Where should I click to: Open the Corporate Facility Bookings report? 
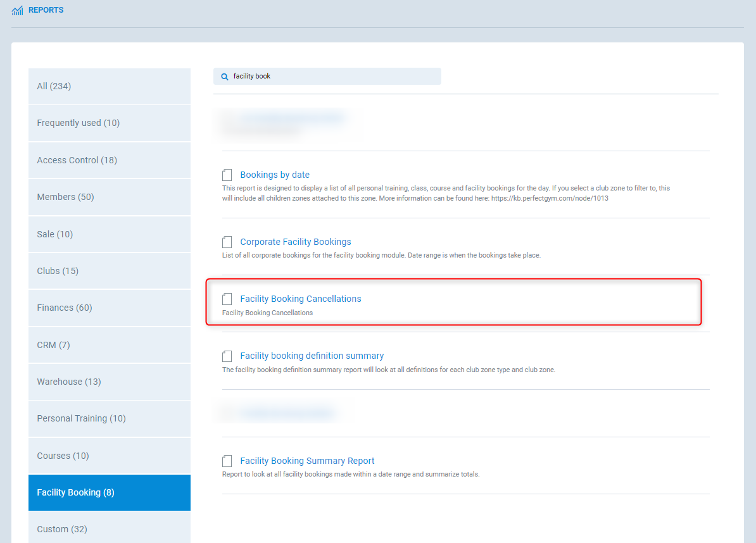295,242
